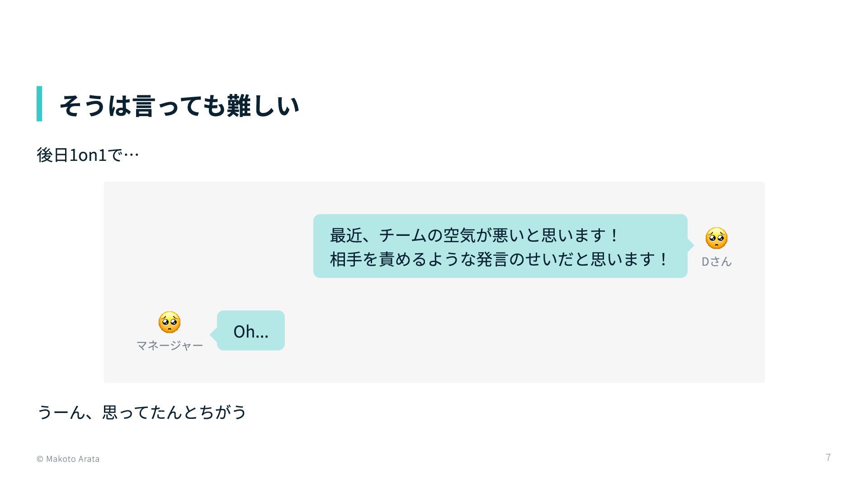Click the final exclamation mark in Dさん's bubble

pyautogui.click(x=663, y=259)
